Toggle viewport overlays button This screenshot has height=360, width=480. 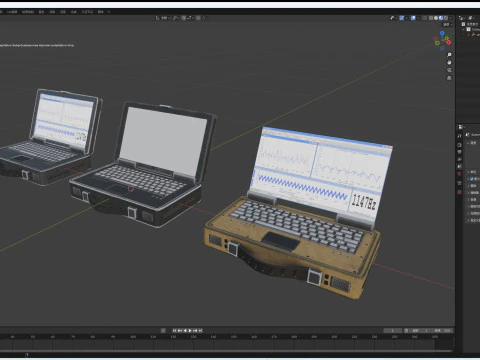point(413,18)
